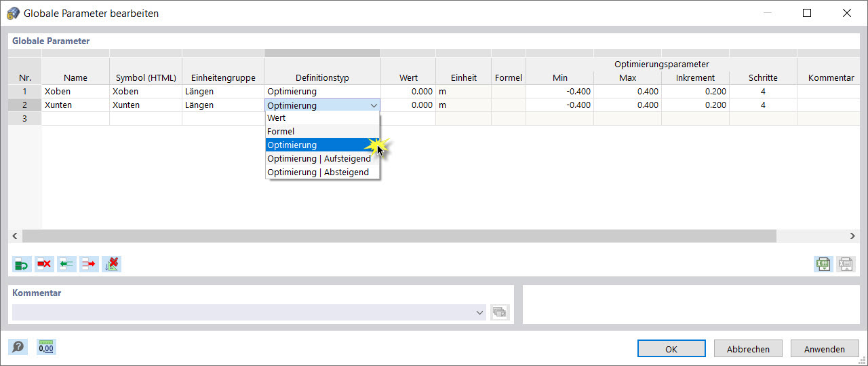The height and width of the screenshot is (366, 868).
Task: Click the 'Formel' column header
Action: tap(509, 78)
